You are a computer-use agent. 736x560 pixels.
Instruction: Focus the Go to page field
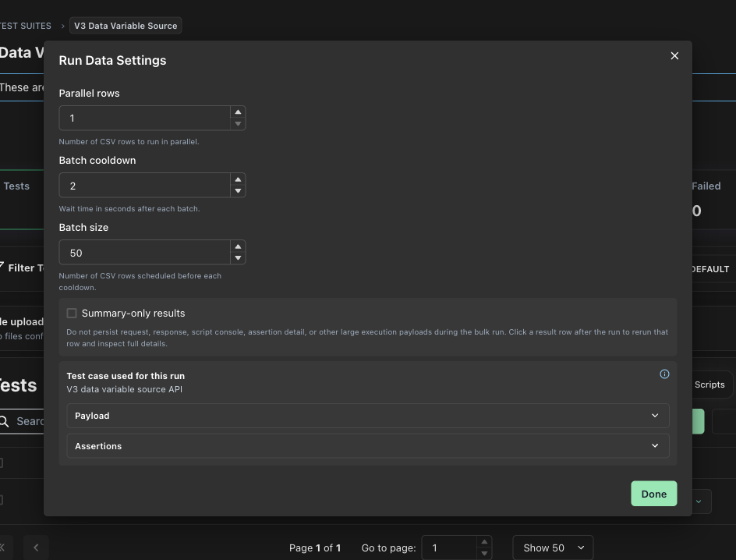pyautogui.click(x=449, y=548)
